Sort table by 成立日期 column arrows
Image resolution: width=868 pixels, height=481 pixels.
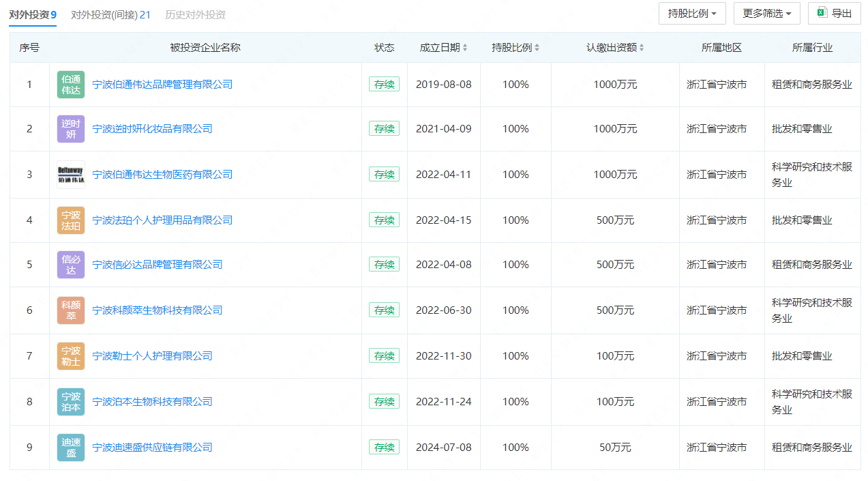(x=465, y=48)
